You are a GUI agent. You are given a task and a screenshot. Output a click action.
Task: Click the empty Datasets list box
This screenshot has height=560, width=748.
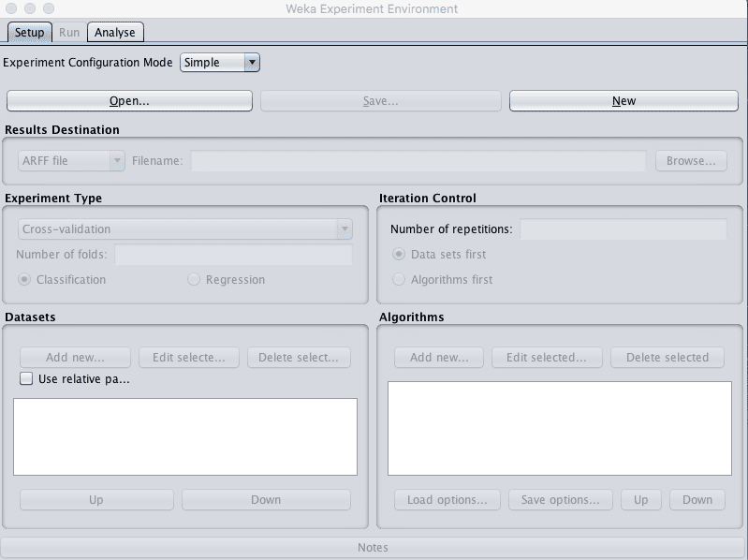click(x=185, y=437)
